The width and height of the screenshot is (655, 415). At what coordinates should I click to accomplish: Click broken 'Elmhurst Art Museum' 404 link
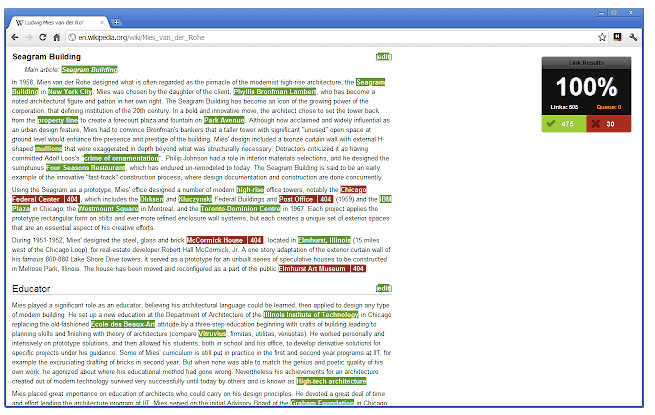click(x=322, y=269)
